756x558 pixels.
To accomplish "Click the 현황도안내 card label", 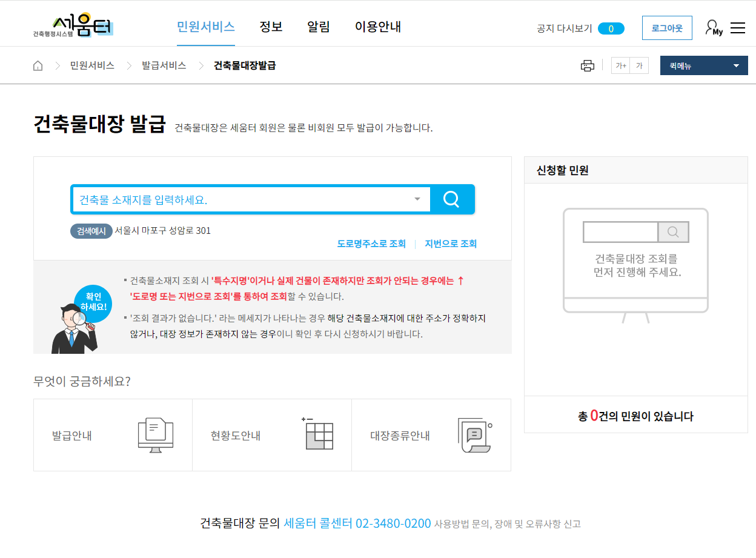I will (236, 436).
